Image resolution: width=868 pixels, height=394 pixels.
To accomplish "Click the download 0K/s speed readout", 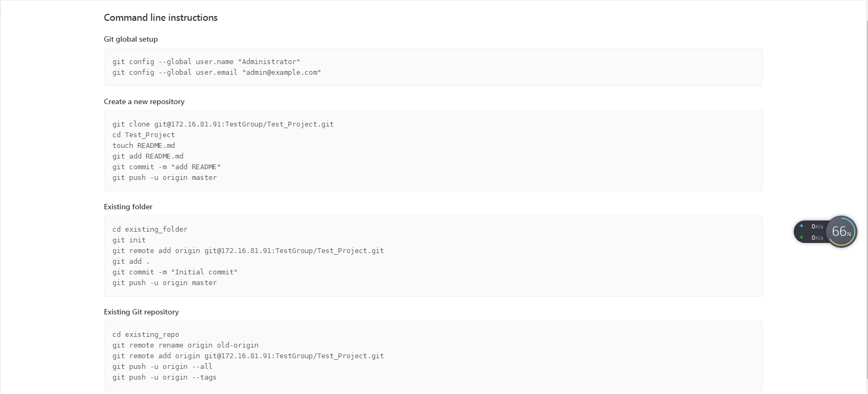I will pos(817,238).
